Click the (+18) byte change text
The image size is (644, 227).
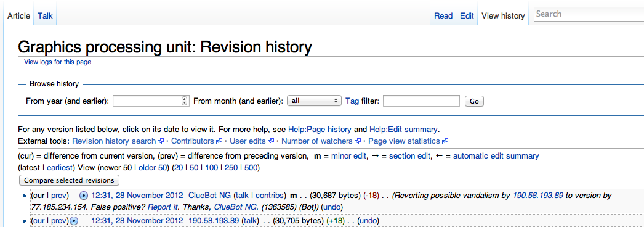point(335,221)
